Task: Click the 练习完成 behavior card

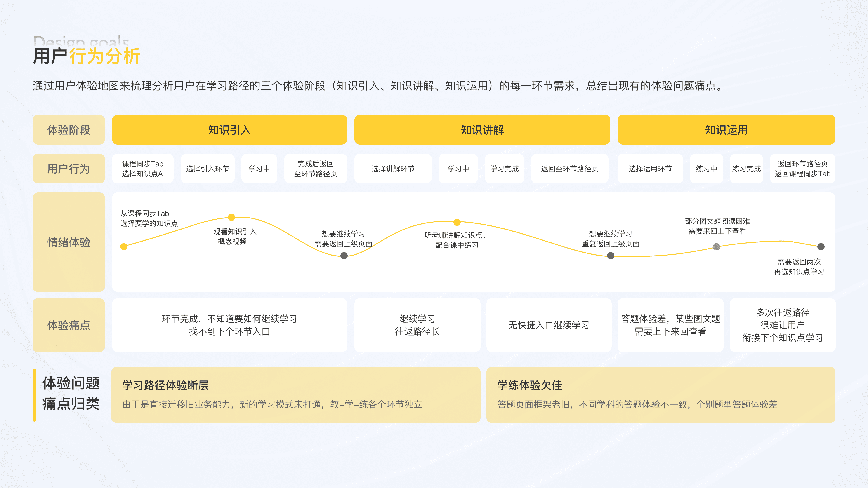Action: pyautogui.click(x=746, y=168)
